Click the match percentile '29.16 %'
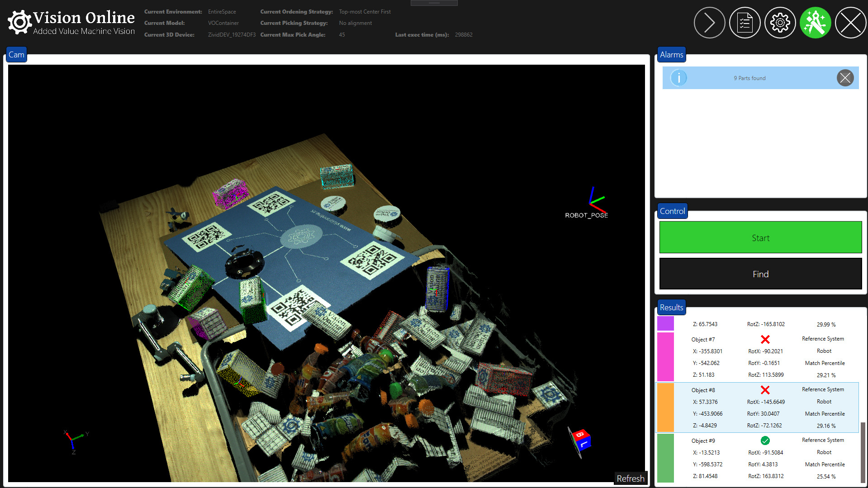The image size is (868, 488). pos(826,426)
